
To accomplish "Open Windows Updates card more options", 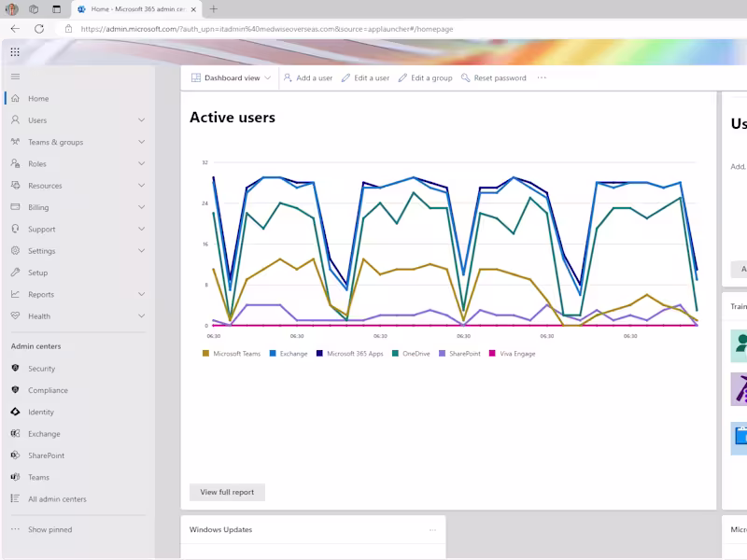I will click(x=432, y=529).
